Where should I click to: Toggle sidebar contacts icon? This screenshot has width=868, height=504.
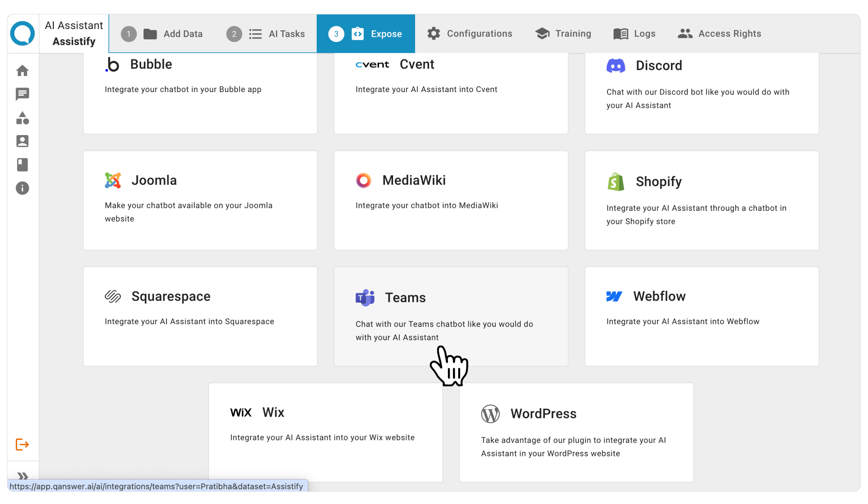coord(23,142)
